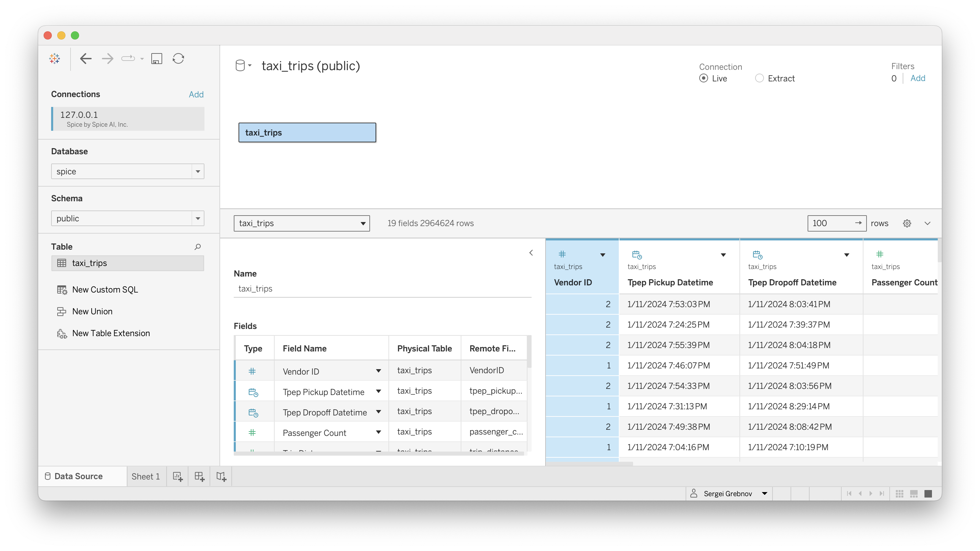Screen dimensions: 980x551
Task: Save the workbook with the save icon
Action: point(156,59)
